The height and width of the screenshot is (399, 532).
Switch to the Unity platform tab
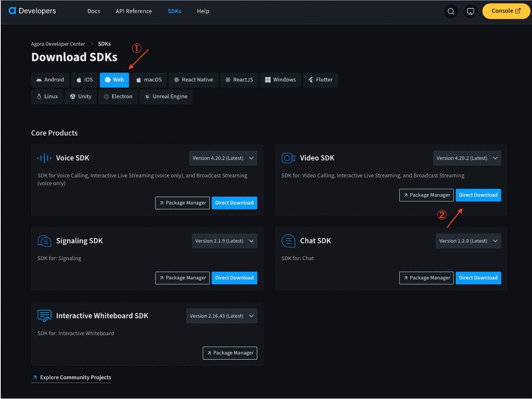[x=81, y=97]
